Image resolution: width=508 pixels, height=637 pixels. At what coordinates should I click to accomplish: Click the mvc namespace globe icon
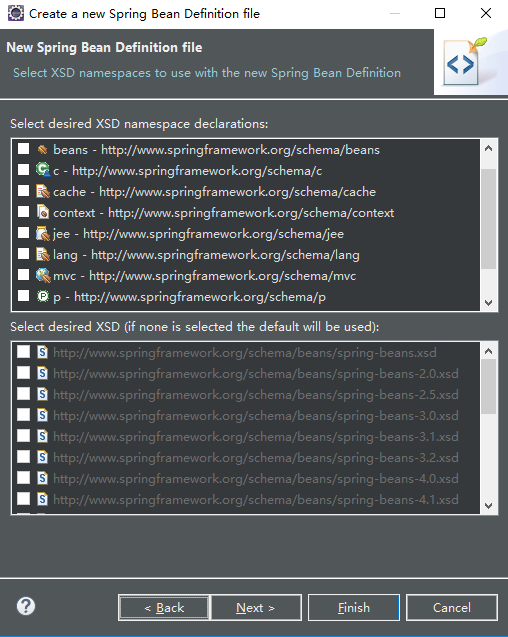tap(43, 275)
